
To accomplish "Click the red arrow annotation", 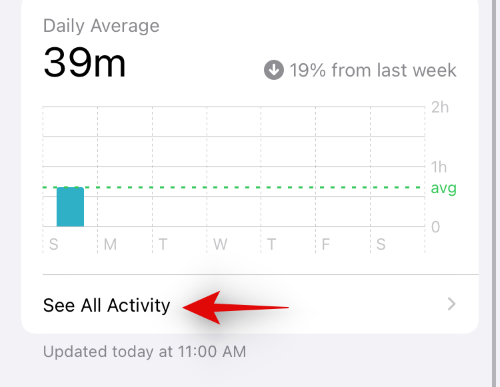I will [236, 307].
